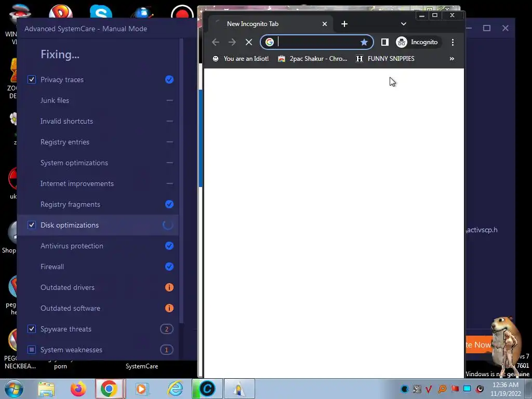Image resolution: width=532 pixels, height=399 pixels.
Task: Select the 'Outdated drivers' row label
Action: coord(68,287)
